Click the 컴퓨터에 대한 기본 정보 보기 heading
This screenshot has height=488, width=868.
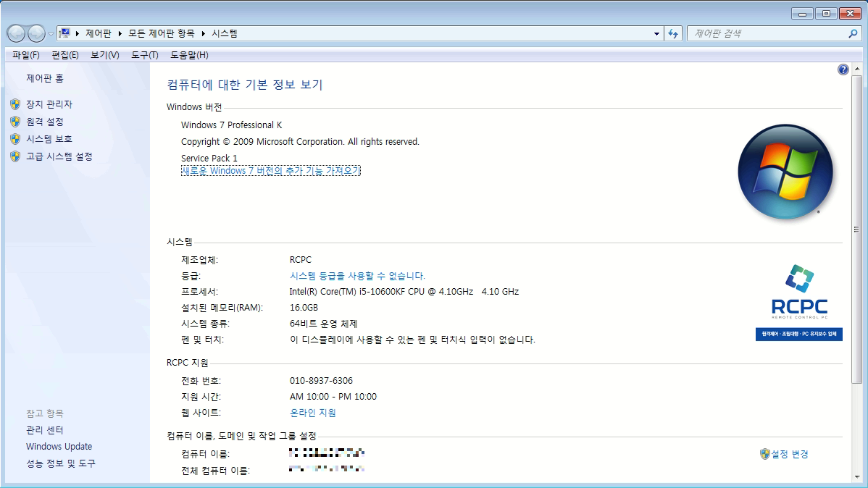[245, 85]
